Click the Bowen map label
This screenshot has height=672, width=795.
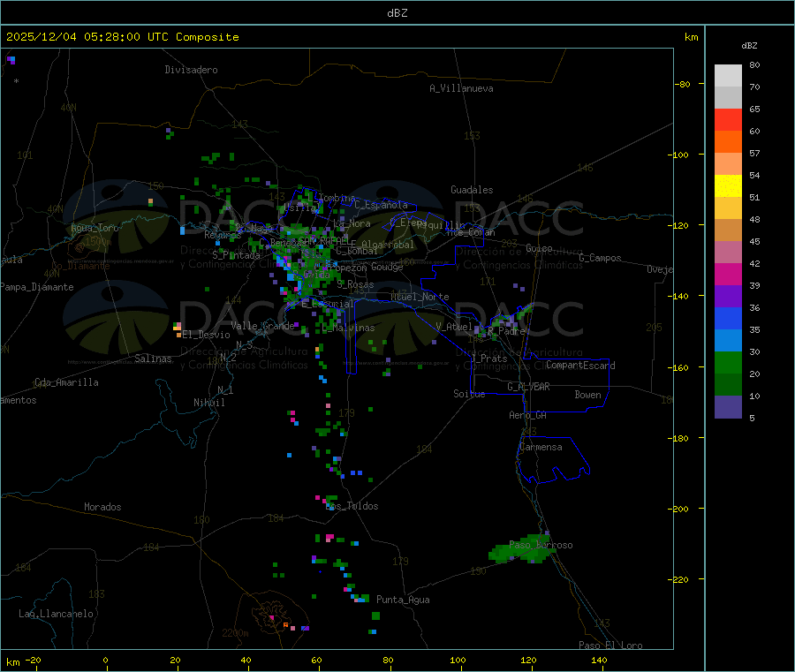(587, 394)
